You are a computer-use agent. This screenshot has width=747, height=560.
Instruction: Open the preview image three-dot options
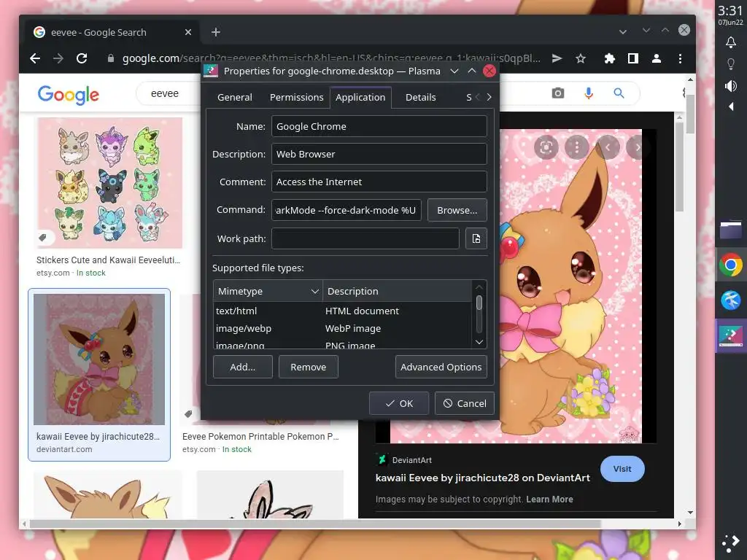pyautogui.click(x=576, y=147)
